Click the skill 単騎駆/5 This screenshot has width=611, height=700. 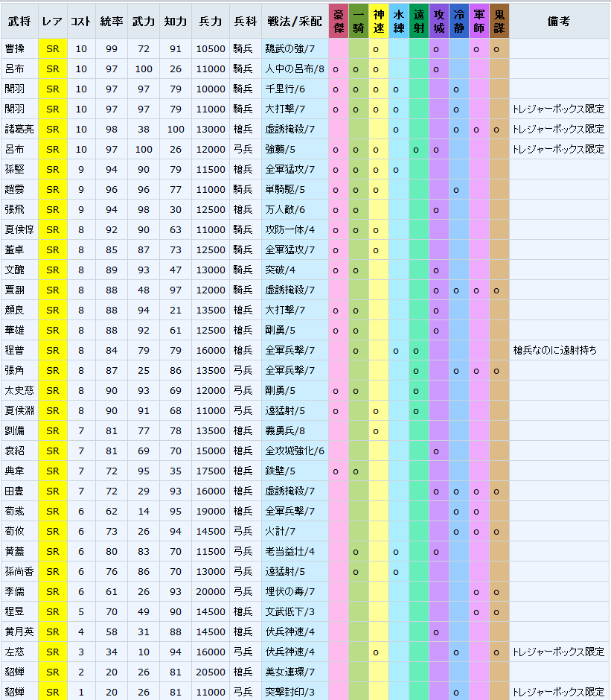tap(285, 189)
